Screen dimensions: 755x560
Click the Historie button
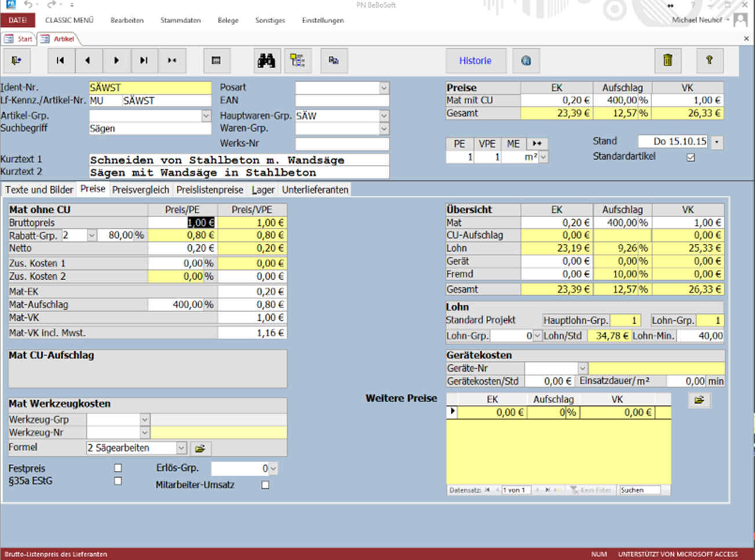pos(475,61)
